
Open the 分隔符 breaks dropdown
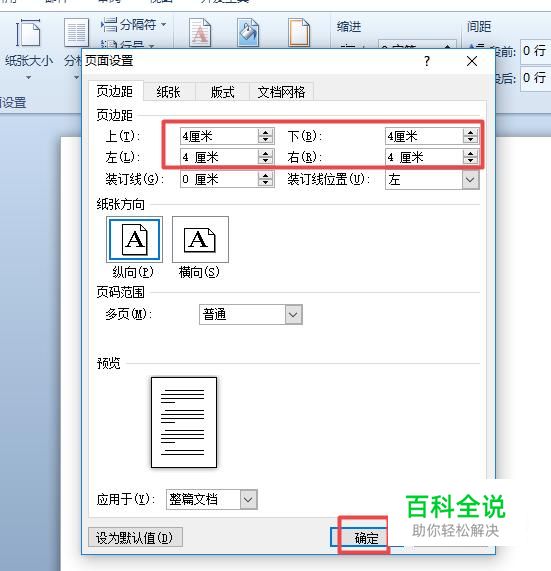(133, 25)
